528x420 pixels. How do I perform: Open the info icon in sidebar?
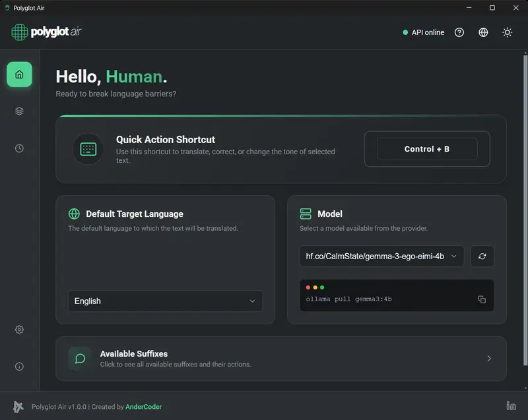tap(19, 367)
